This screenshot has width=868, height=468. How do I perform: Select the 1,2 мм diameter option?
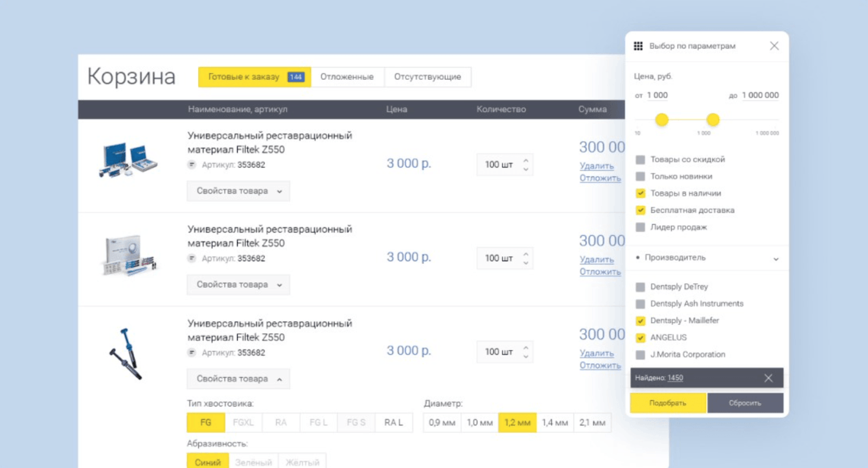(518, 423)
